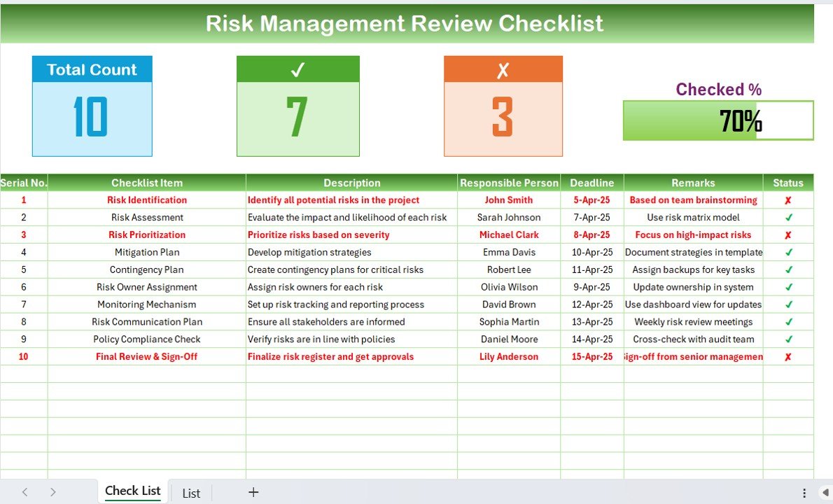Select the Checklist Item column header

147,183
